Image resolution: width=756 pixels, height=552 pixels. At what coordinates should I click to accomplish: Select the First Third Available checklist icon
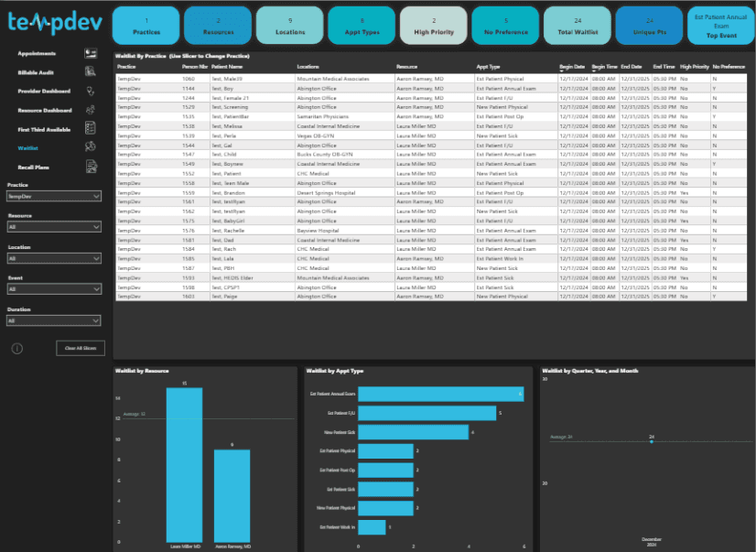pos(90,129)
